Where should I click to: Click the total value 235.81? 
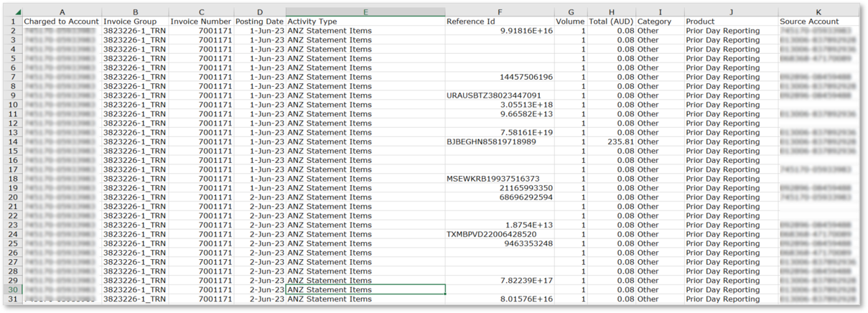pyautogui.click(x=611, y=142)
